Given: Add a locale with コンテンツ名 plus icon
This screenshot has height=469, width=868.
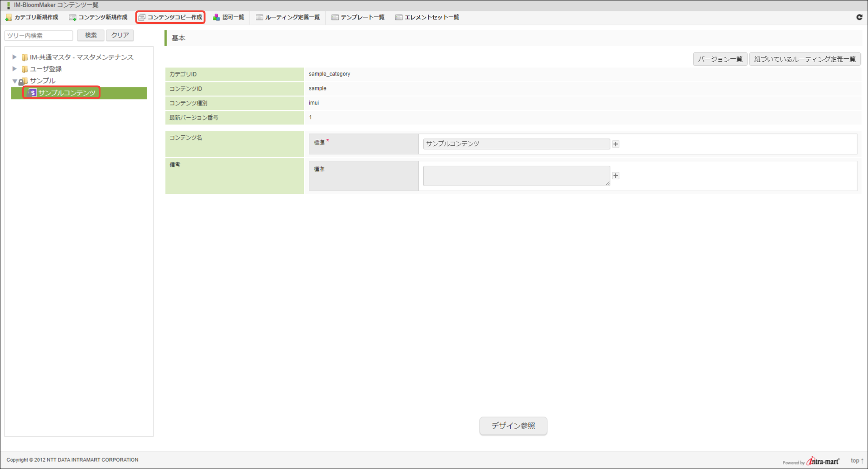Looking at the screenshot, I should coord(616,144).
